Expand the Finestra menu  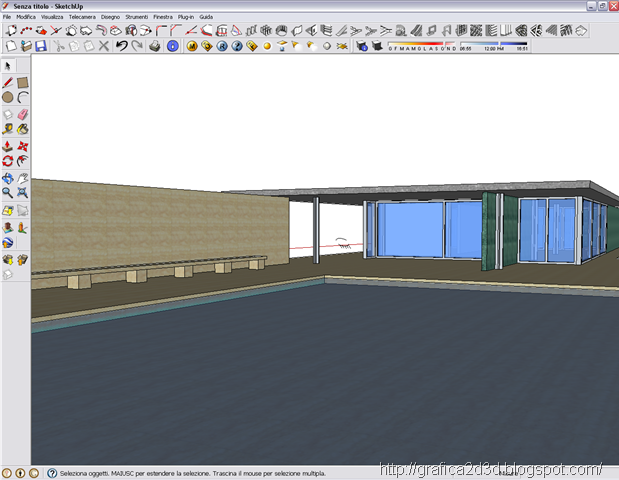click(x=165, y=17)
